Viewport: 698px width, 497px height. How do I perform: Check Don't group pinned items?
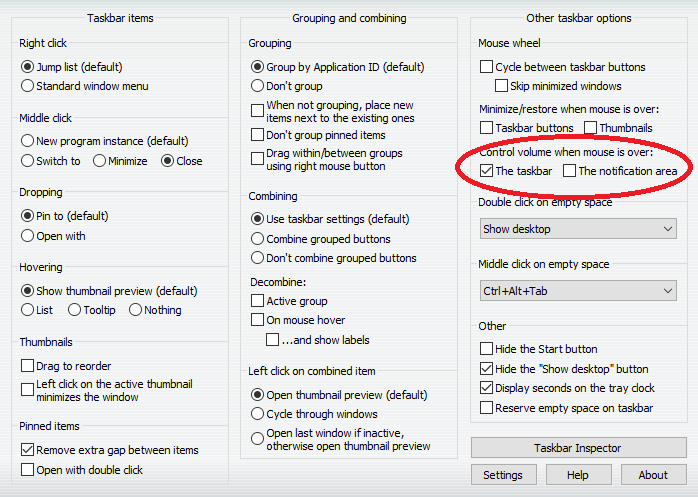[258, 135]
